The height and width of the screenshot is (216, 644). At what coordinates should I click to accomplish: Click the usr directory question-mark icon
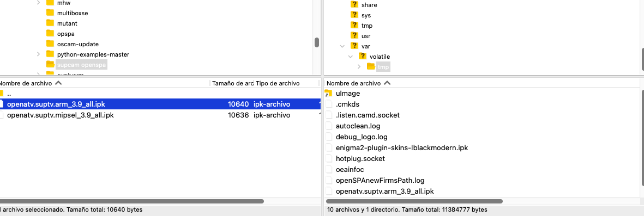click(x=354, y=35)
